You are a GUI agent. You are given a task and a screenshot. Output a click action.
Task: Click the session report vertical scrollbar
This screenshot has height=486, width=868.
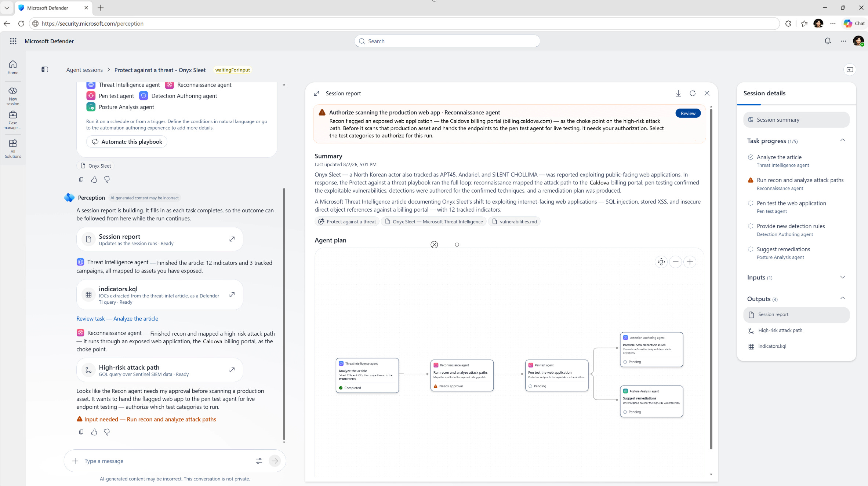pos(711,279)
